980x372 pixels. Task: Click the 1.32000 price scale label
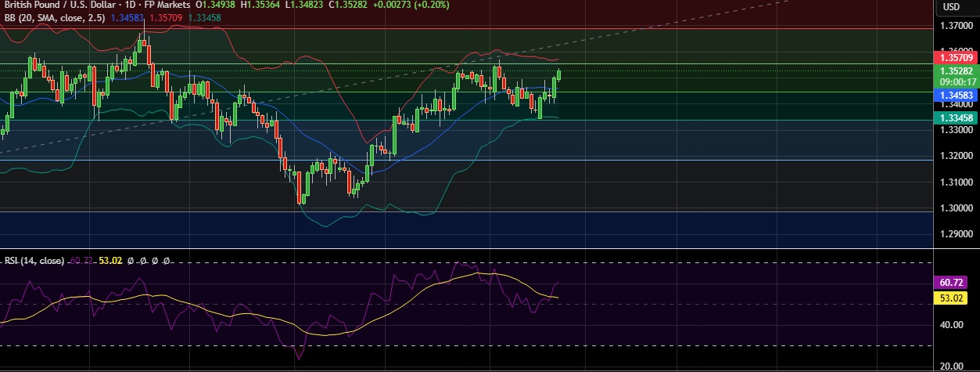pyautogui.click(x=957, y=156)
